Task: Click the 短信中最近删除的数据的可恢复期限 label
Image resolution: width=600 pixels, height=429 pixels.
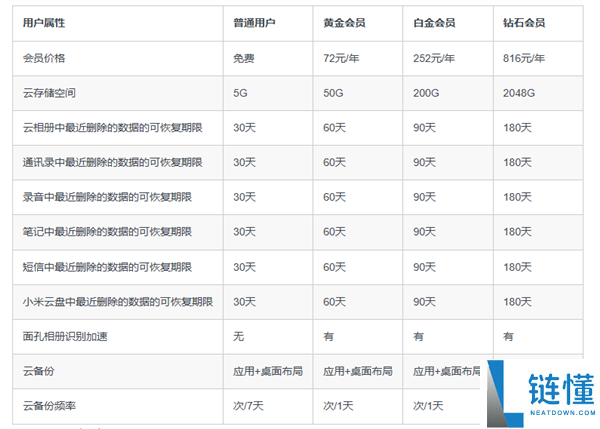Action: pos(107,267)
